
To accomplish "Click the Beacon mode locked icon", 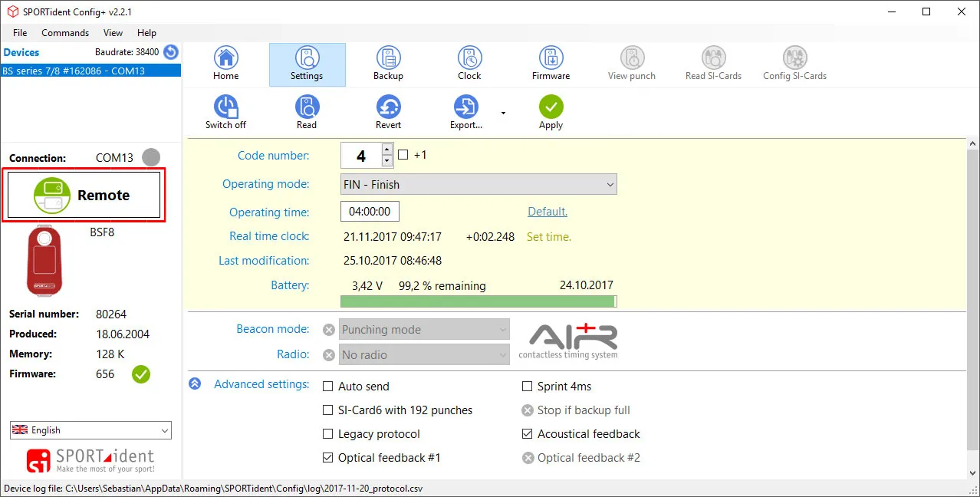I will pos(329,330).
